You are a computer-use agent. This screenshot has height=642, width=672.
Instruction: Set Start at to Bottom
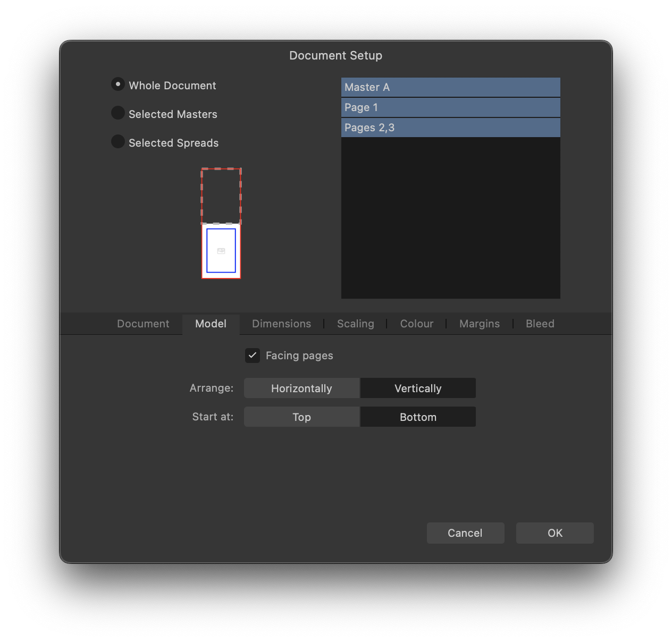point(418,417)
